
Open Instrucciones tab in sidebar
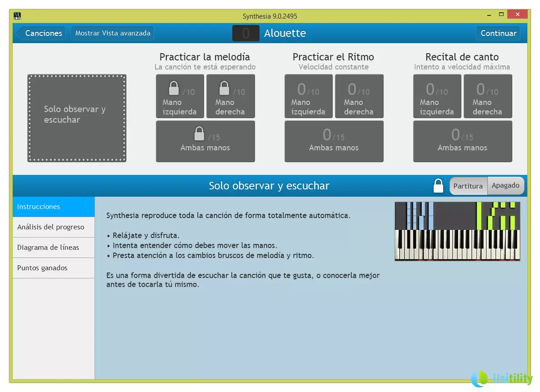coord(54,207)
